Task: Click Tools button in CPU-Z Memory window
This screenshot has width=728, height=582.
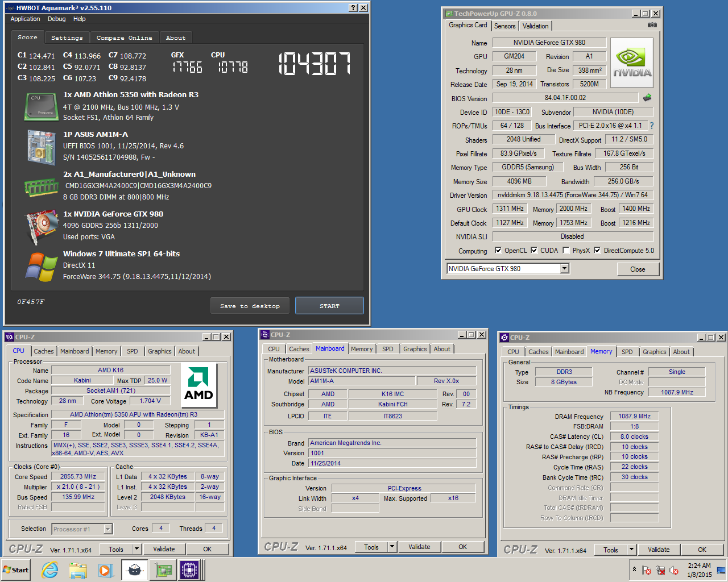Action: [x=611, y=550]
